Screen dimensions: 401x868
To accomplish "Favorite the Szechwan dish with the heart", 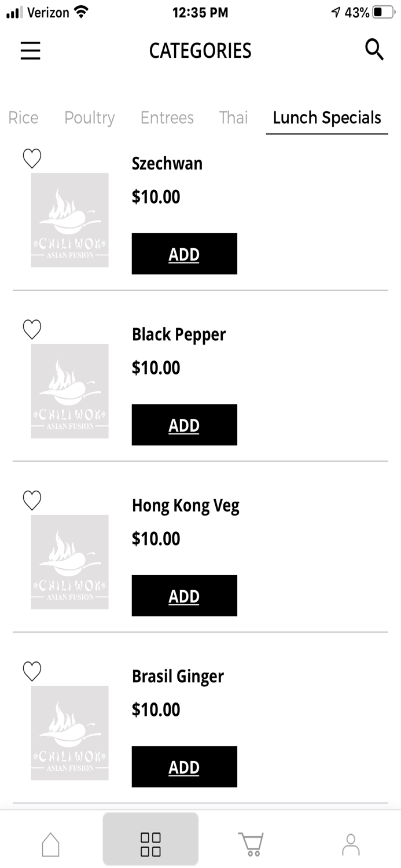I will click(x=32, y=158).
